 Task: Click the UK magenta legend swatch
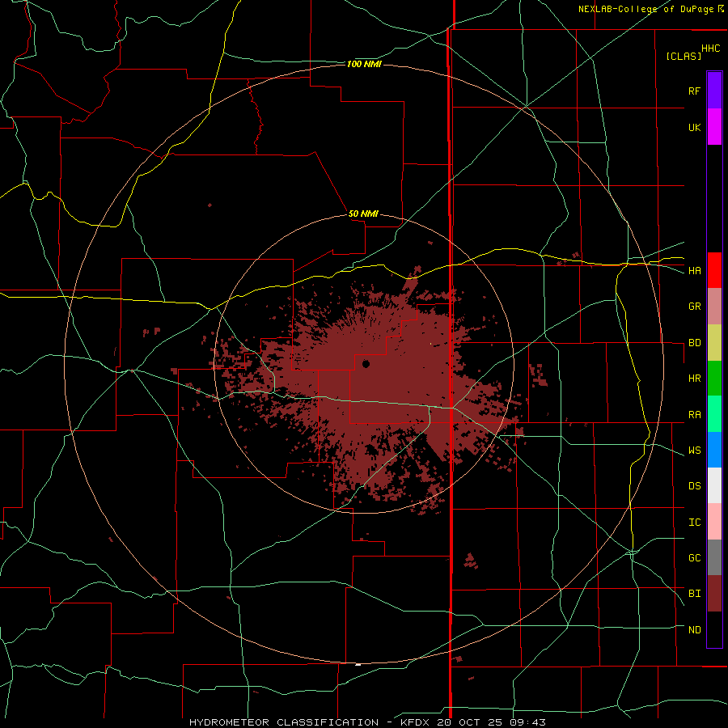[714, 127]
